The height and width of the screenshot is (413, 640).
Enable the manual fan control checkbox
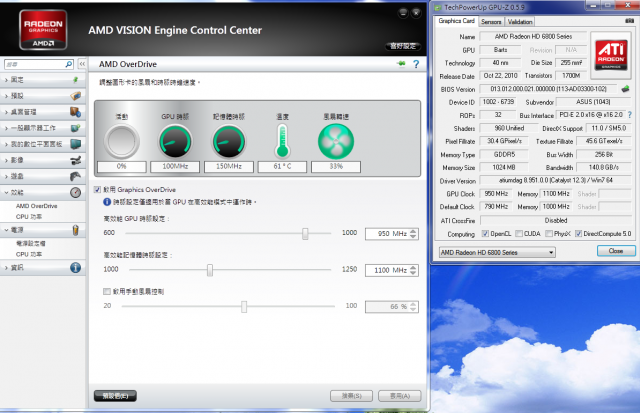[107, 291]
